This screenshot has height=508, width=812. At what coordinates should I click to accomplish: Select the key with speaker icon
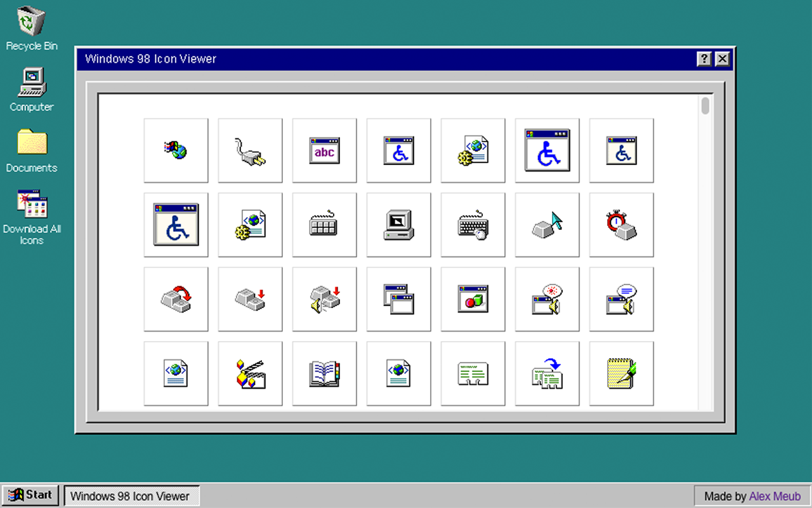click(324, 299)
